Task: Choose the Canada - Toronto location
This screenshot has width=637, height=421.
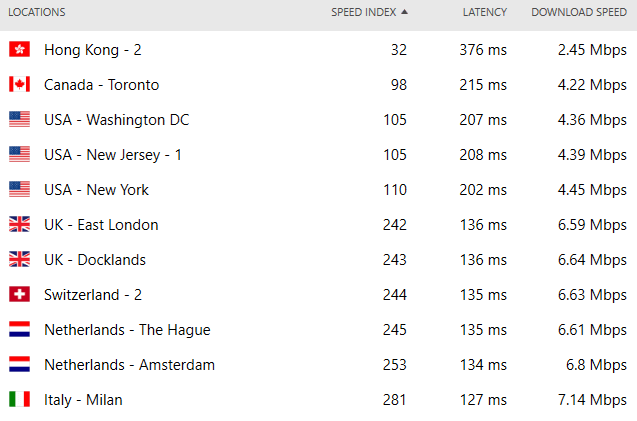Action: (x=318, y=85)
